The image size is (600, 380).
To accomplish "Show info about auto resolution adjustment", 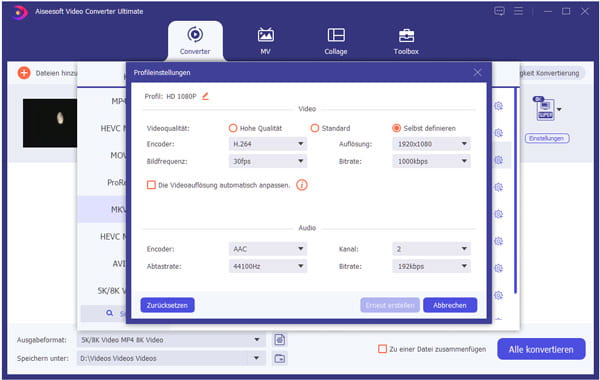I will 302,185.
